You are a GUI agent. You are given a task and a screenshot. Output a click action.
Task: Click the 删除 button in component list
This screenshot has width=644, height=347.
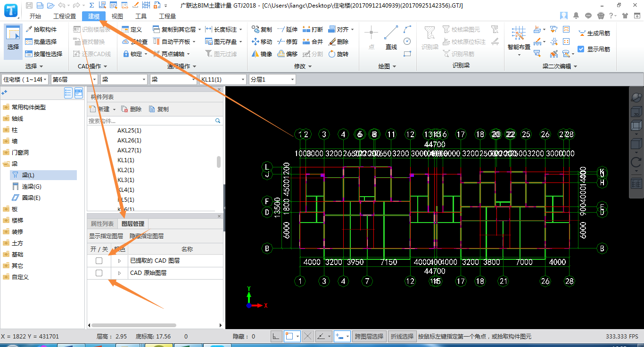[132, 109]
